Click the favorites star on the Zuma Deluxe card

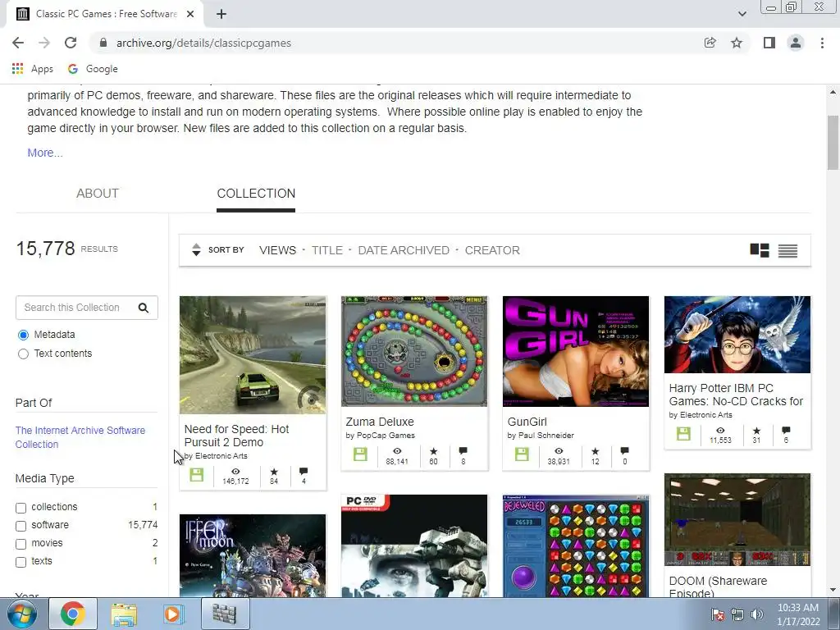coord(433,451)
